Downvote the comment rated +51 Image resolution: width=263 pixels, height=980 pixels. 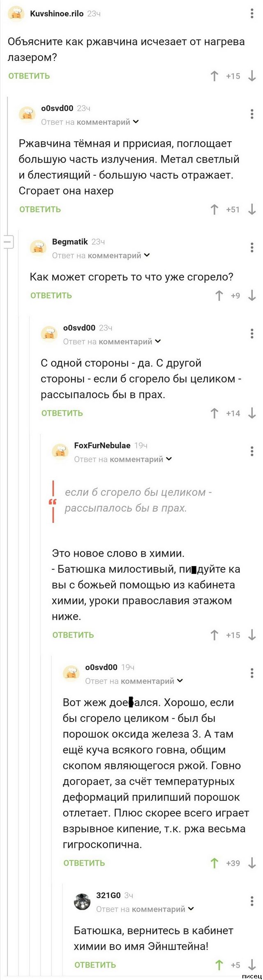click(x=252, y=209)
